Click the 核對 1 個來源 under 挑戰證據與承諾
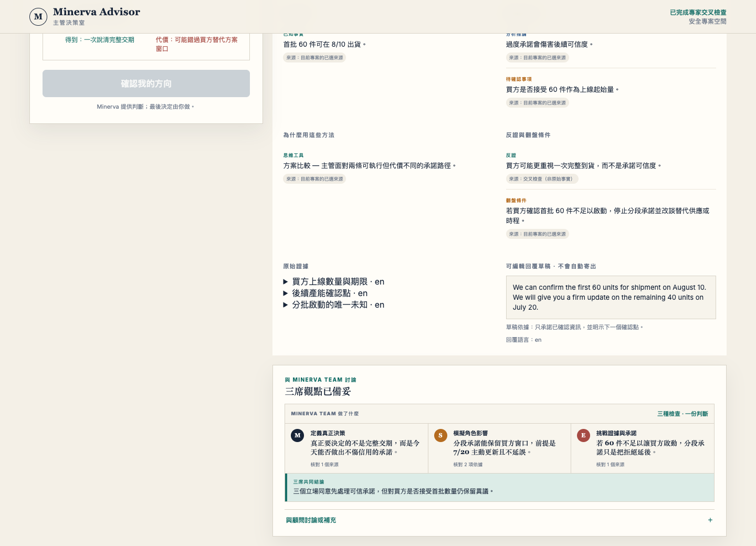 pyautogui.click(x=610, y=465)
